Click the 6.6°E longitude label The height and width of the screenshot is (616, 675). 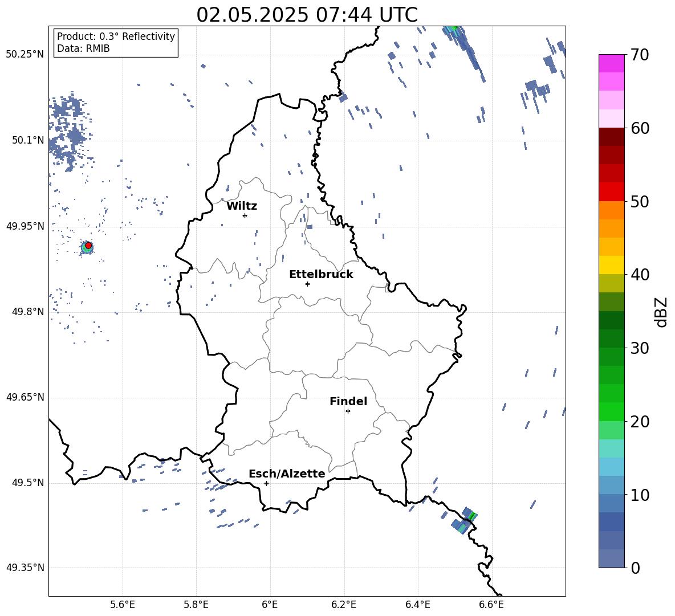491,605
